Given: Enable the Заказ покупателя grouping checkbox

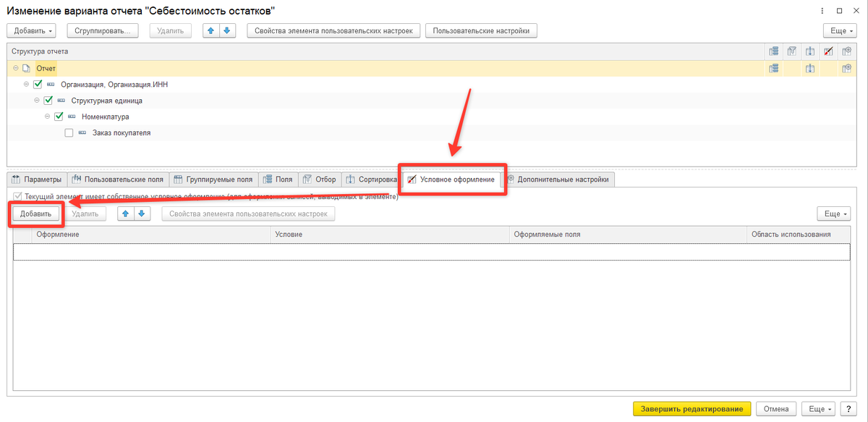Looking at the screenshot, I should click(69, 133).
